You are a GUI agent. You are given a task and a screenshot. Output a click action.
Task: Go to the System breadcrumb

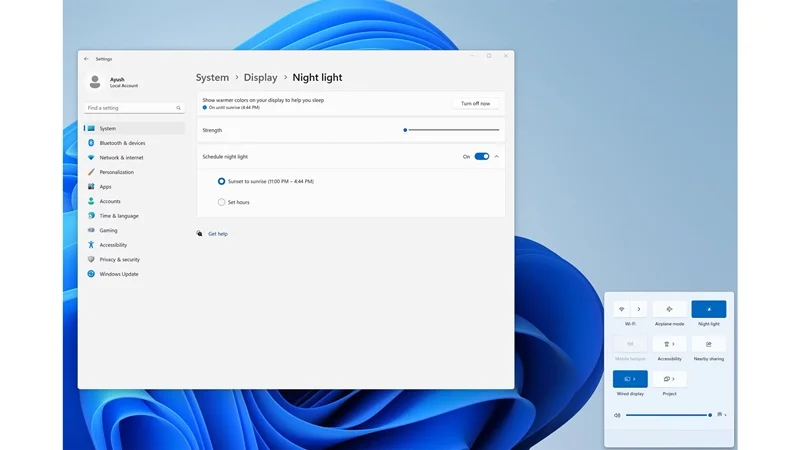[x=212, y=78]
